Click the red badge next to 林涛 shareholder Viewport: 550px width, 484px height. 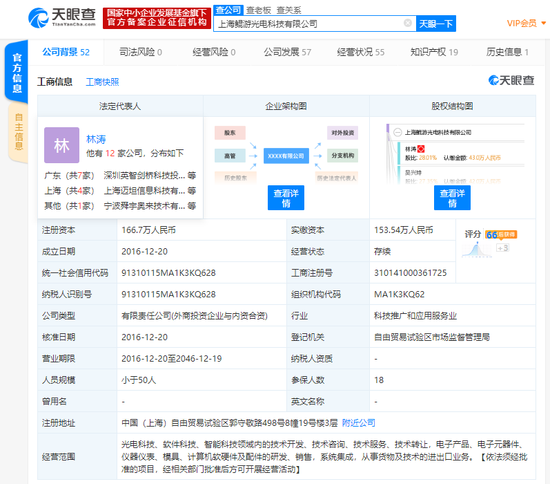(x=421, y=149)
